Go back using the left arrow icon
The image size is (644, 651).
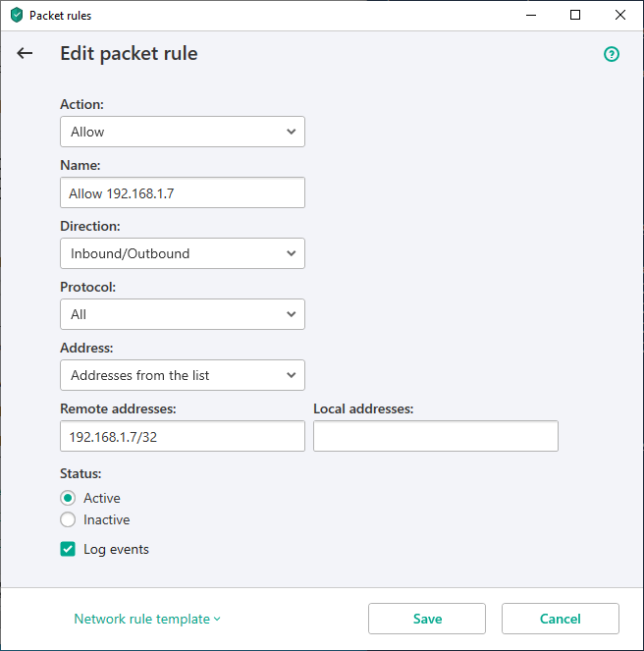pyautogui.click(x=25, y=53)
